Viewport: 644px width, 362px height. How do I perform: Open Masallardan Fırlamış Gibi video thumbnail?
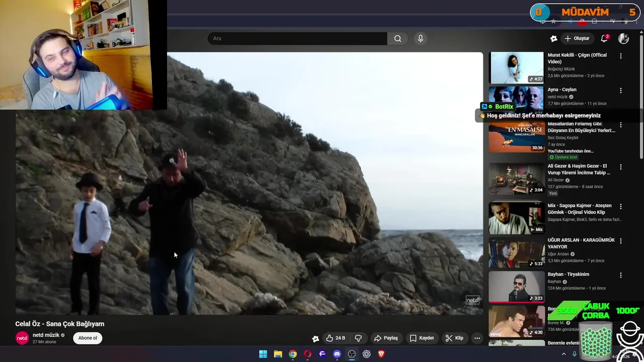point(516,136)
